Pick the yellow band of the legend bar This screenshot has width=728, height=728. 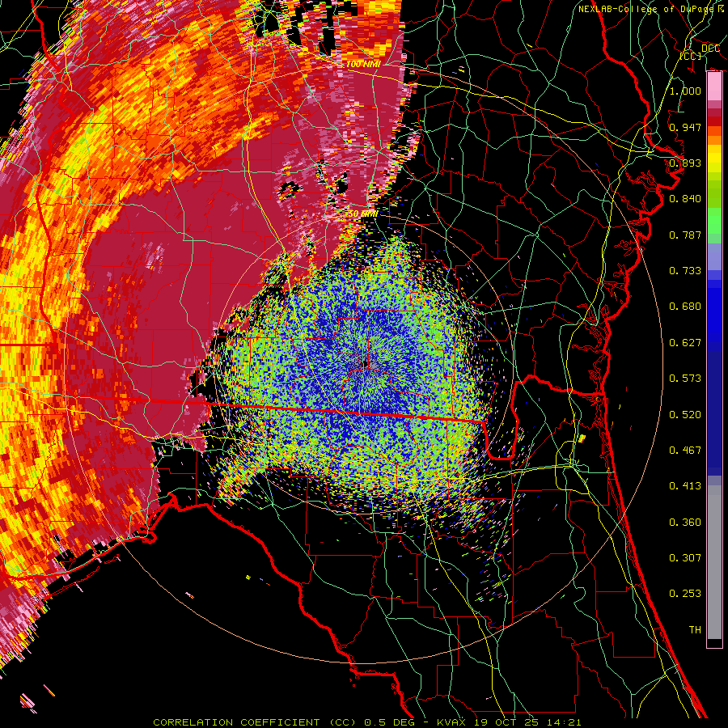[x=714, y=159]
